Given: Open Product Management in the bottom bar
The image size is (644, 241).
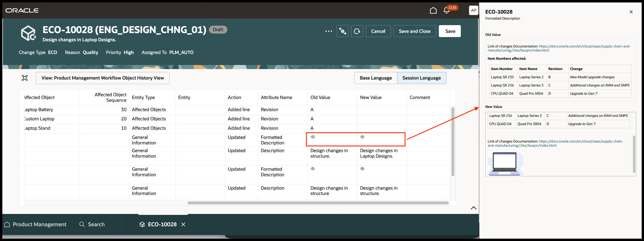Looking at the screenshot, I should click(x=35, y=224).
